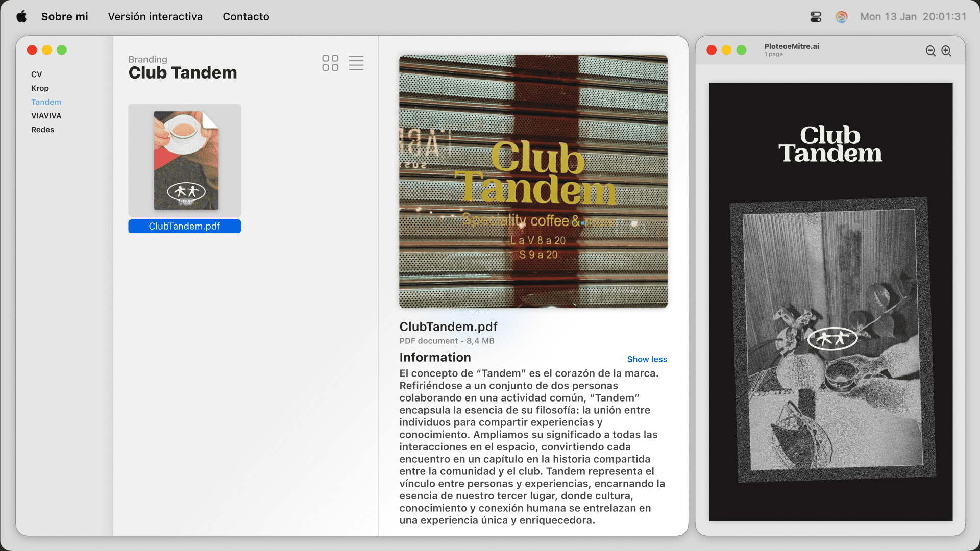Open the Apple menu logo
Image resolution: width=980 pixels, height=551 pixels.
21,17
